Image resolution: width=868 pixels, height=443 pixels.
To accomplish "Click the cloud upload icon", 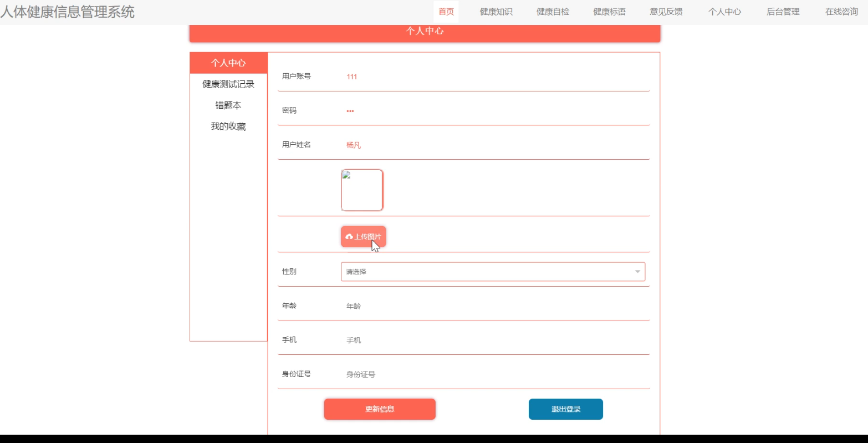I will click(x=349, y=237).
